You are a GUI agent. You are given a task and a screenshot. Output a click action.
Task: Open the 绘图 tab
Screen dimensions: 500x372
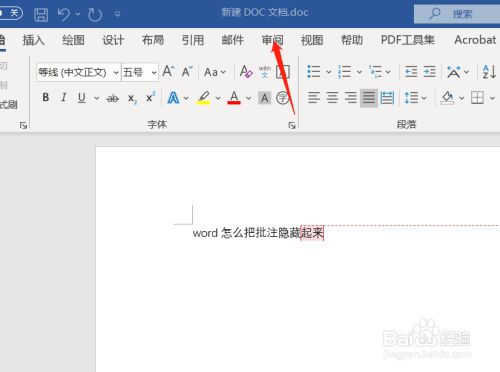(73, 40)
